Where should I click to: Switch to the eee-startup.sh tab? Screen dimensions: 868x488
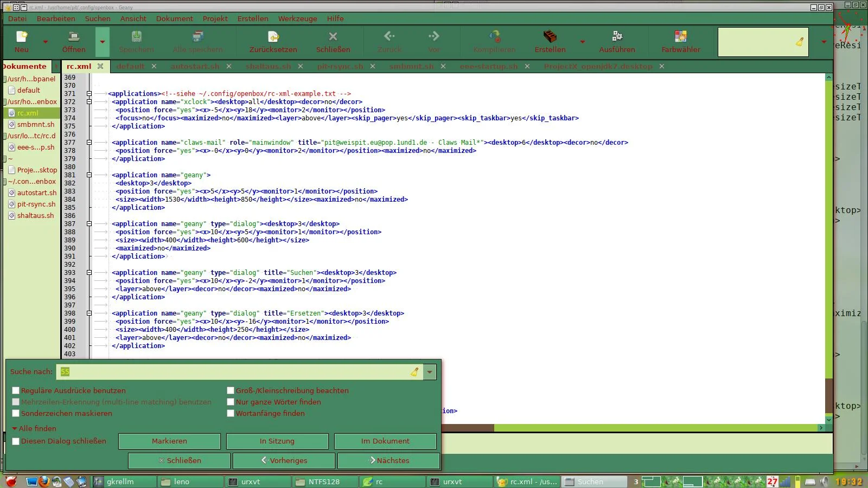[x=489, y=66]
